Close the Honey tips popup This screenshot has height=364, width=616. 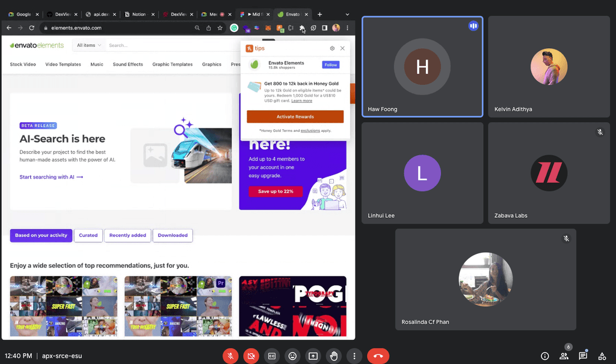(342, 48)
